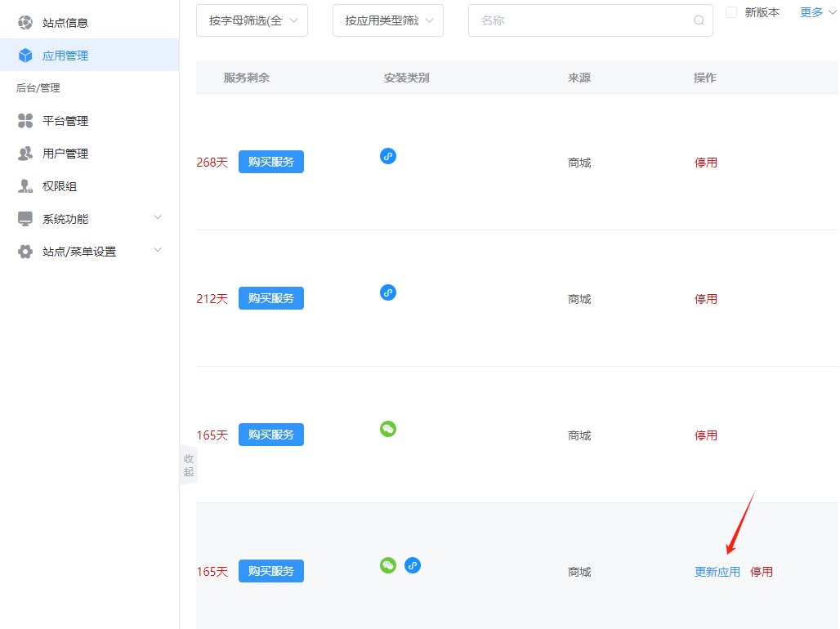Click the green WeChat icon in the 更新应用 row
This screenshot has width=840, height=629.
[388, 565]
